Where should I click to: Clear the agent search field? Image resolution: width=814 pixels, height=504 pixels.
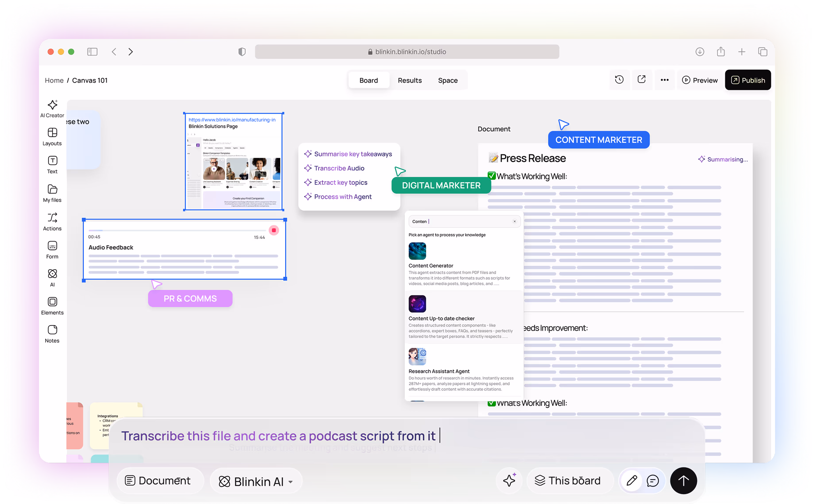(x=514, y=221)
